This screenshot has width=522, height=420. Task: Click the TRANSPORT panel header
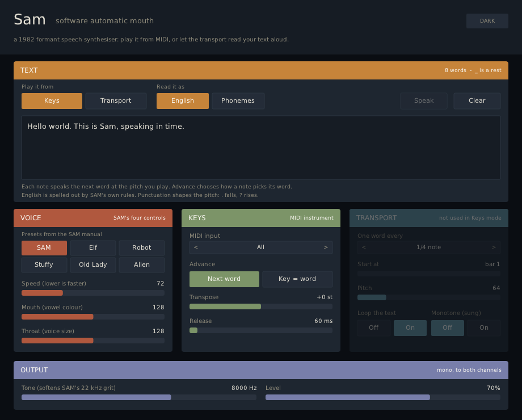pyautogui.click(x=429, y=218)
